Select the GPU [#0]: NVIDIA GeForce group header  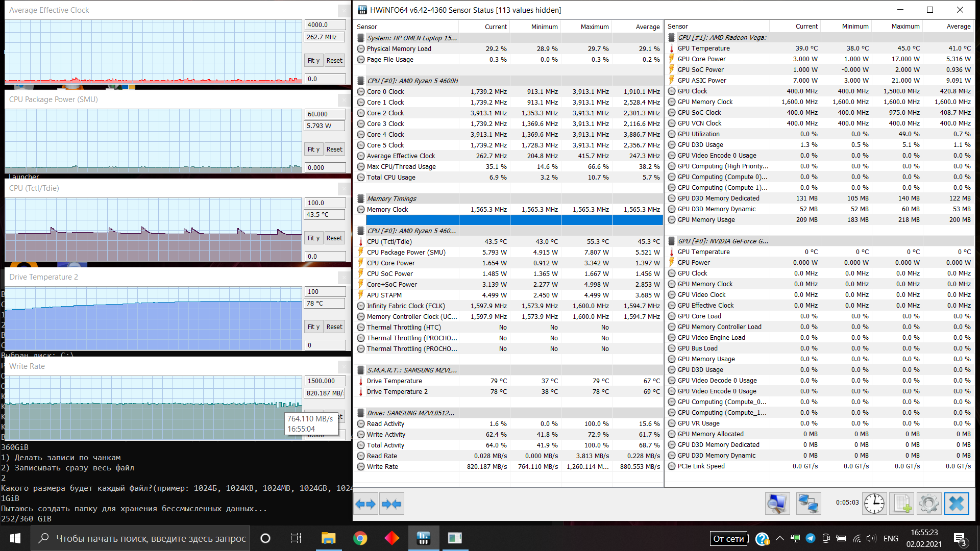820,241
